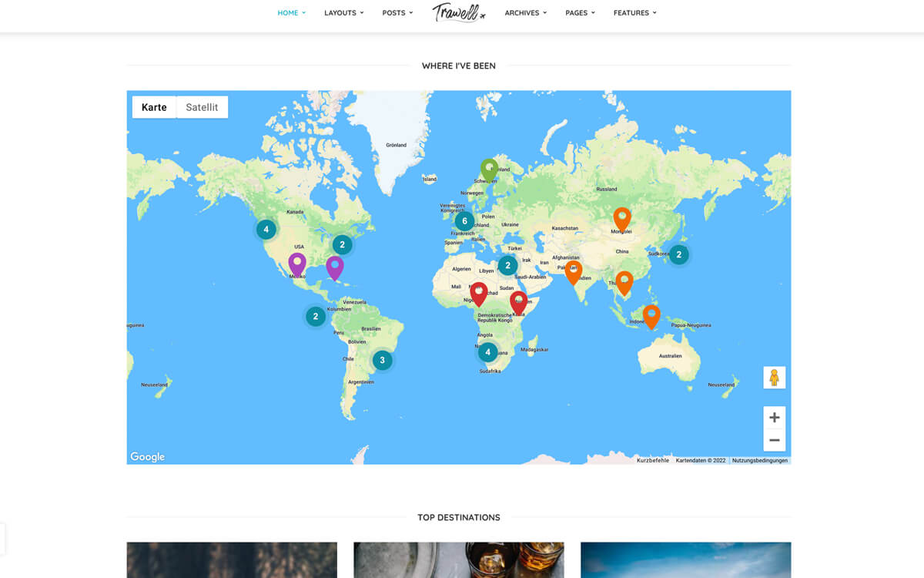Screen dimensions: 924x578
Task: Open the cluster of 4 near Kanada
Action: pos(266,229)
